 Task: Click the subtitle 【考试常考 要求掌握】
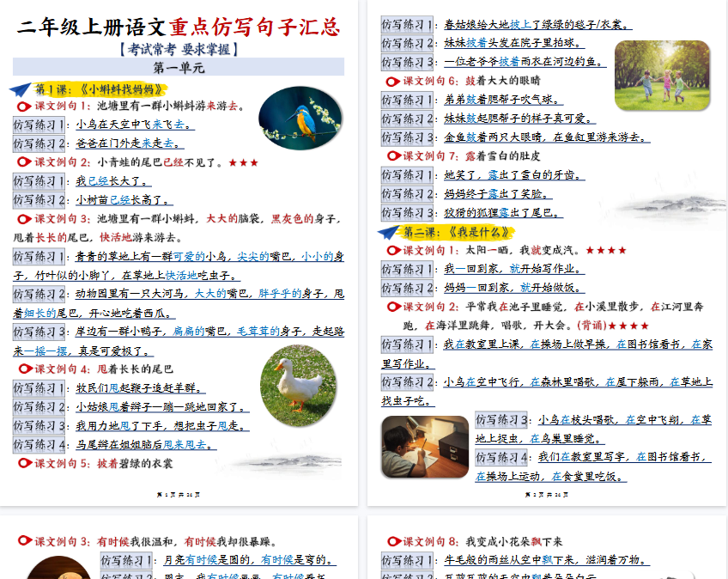pyautogui.click(x=179, y=49)
